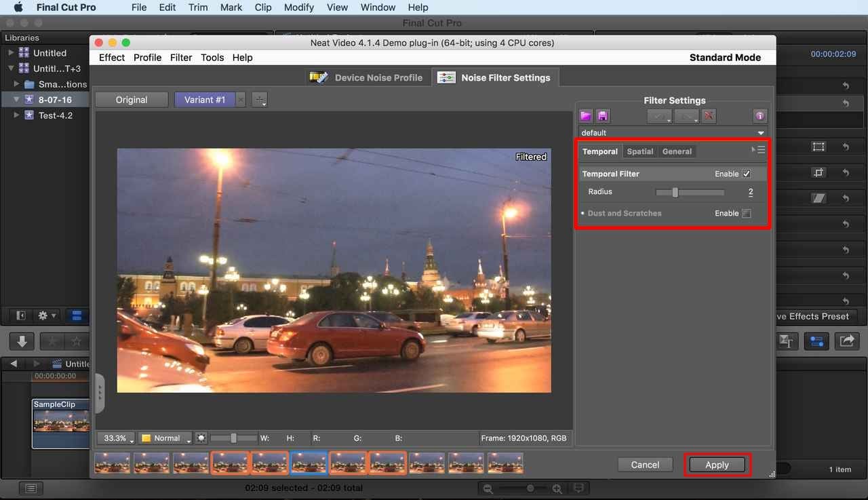This screenshot has height=500, width=868.
Task: Open the macOS Window menu
Action: point(378,7)
